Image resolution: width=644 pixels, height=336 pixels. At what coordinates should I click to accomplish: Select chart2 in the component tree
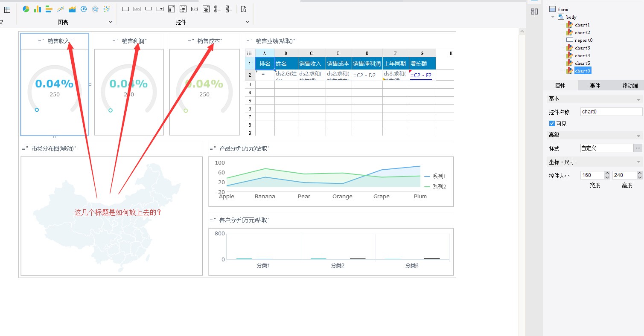pos(582,32)
